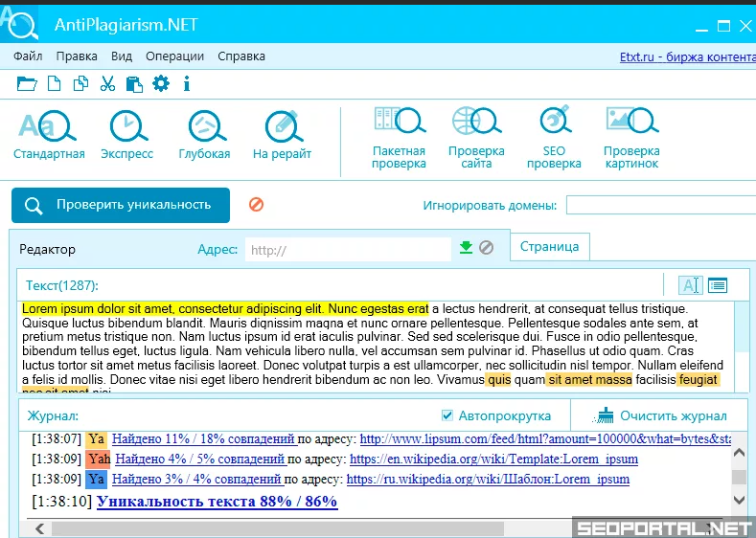Click journal scrollbar up arrow
This screenshot has height=538, width=756.
coord(739,452)
